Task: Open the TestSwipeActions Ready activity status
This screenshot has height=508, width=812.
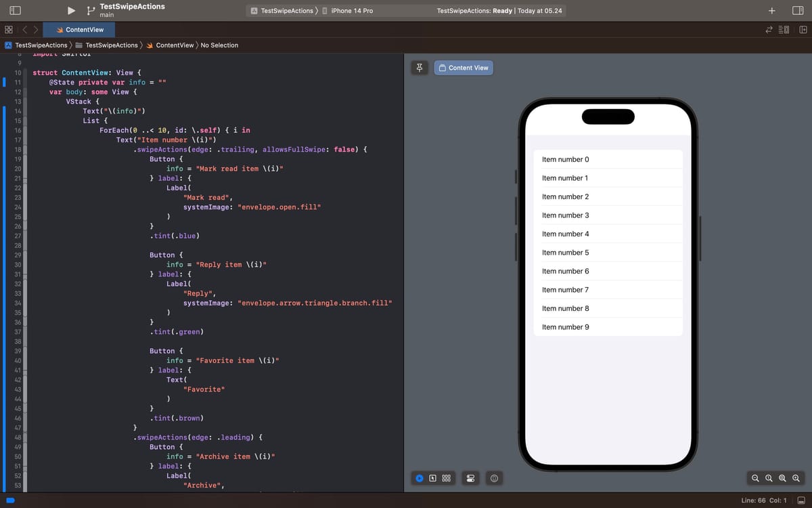Action: pyautogui.click(x=499, y=11)
